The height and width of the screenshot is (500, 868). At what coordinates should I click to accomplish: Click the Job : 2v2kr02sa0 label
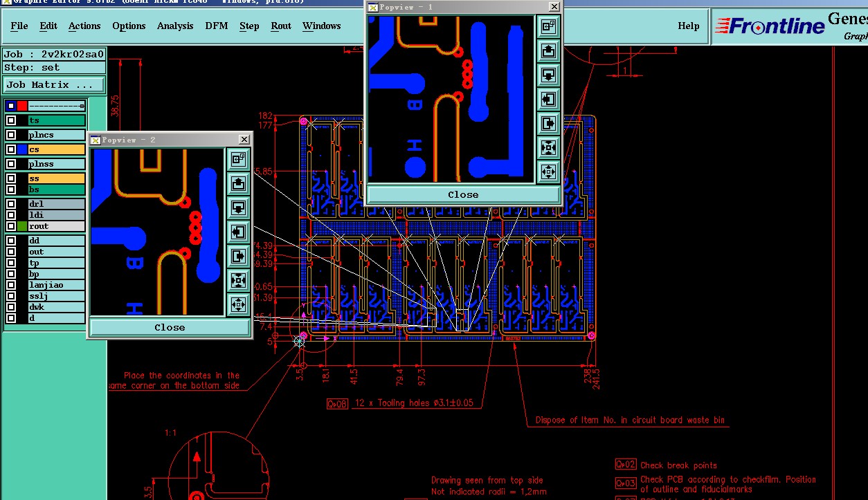tap(54, 54)
